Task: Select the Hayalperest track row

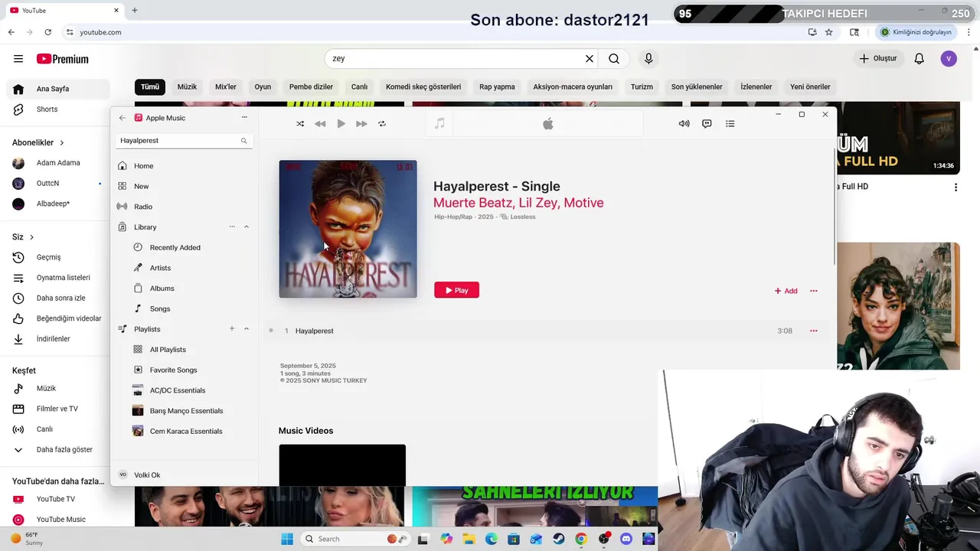Action: click(545, 331)
